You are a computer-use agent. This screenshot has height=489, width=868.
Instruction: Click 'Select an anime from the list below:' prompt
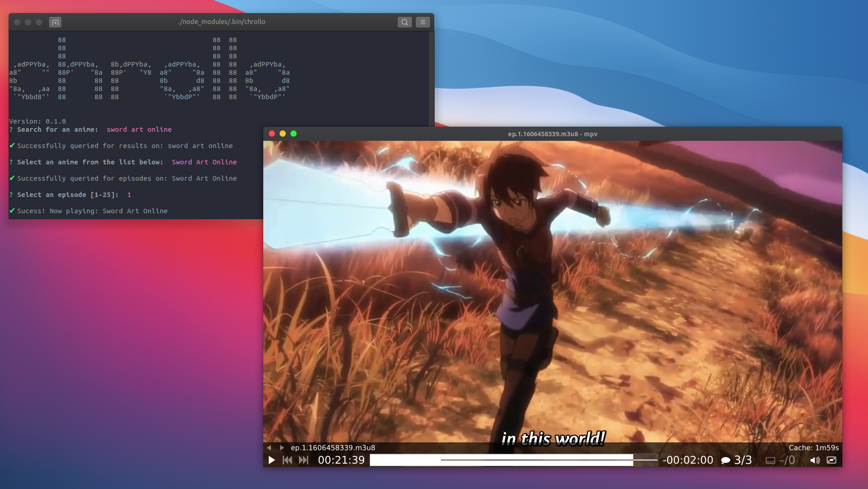click(90, 162)
